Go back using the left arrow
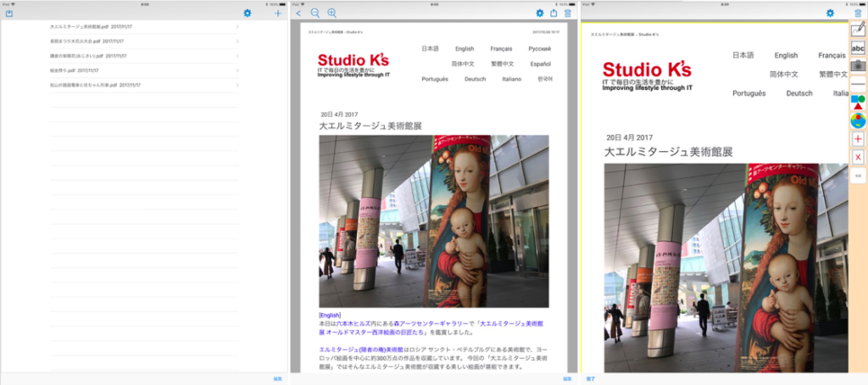Image resolution: width=868 pixels, height=385 pixels. pos(298,13)
